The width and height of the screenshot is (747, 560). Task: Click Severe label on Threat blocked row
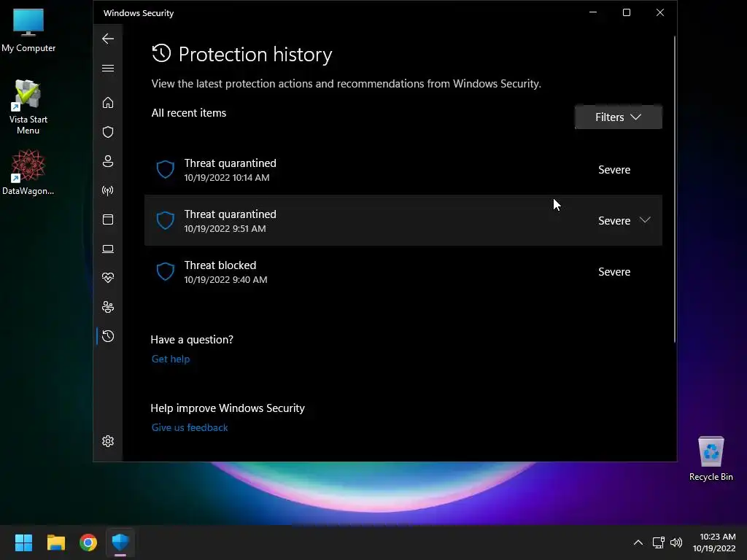614,271
